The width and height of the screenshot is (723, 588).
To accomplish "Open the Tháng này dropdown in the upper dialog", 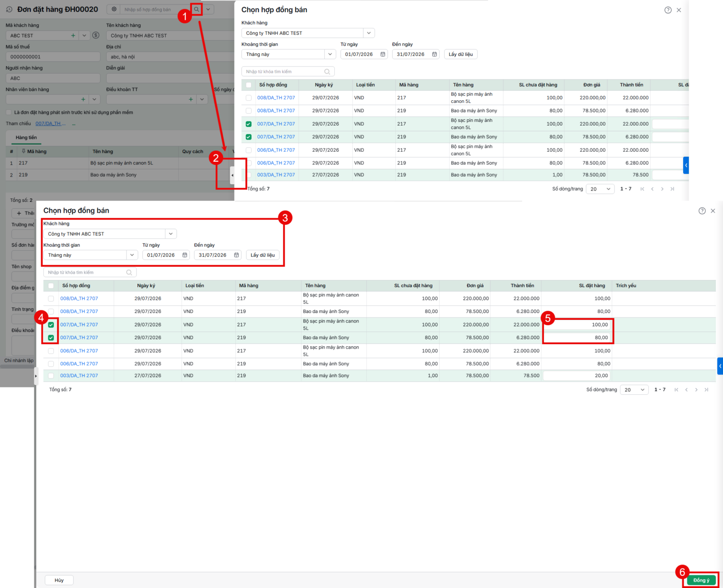I will click(x=330, y=54).
